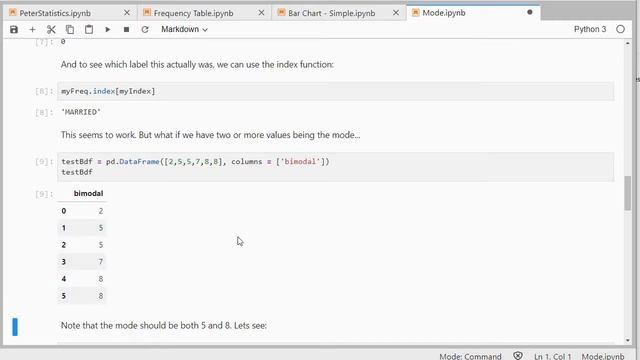Click the PeterStatistics.ipynb notebook file icon
640x360 pixels.
click(x=13, y=13)
